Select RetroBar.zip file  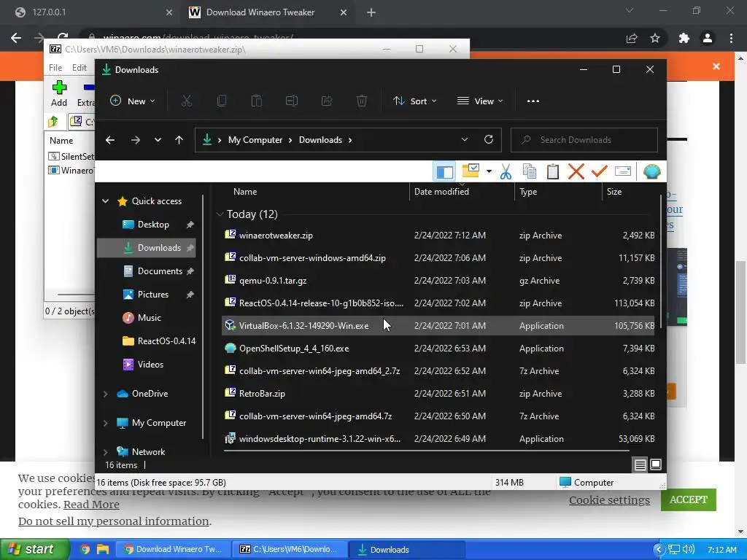click(438, 394)
